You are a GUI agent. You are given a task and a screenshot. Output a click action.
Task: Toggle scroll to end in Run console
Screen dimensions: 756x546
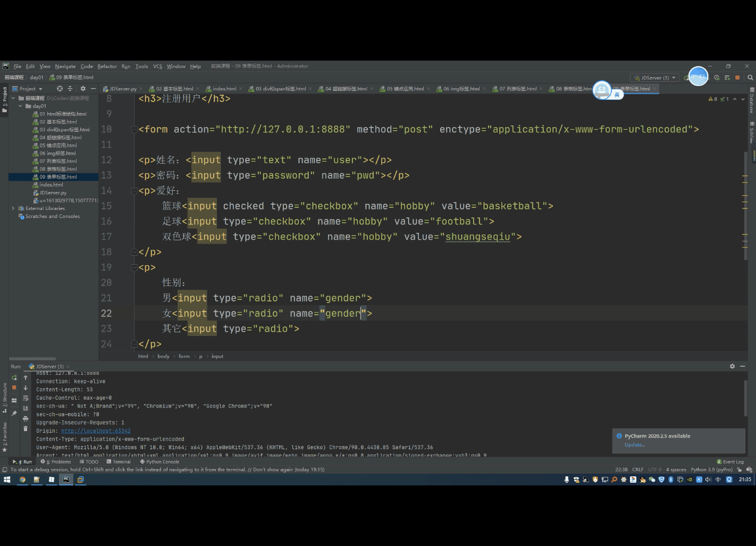(x=26, y=408)
